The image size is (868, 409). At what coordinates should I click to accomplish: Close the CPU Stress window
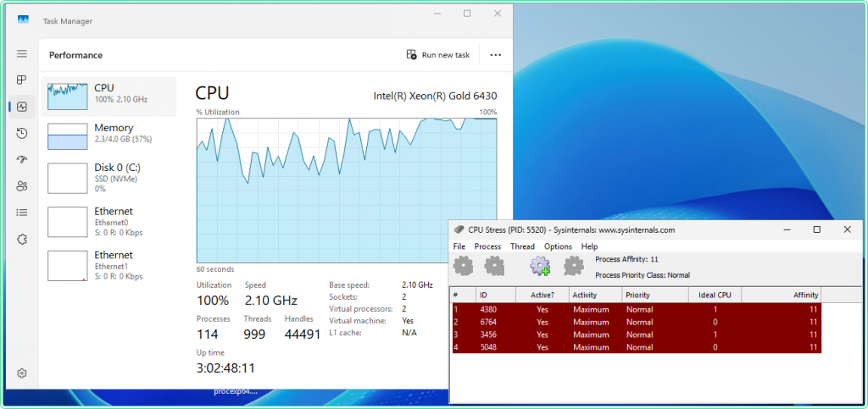tap(847, 229)
